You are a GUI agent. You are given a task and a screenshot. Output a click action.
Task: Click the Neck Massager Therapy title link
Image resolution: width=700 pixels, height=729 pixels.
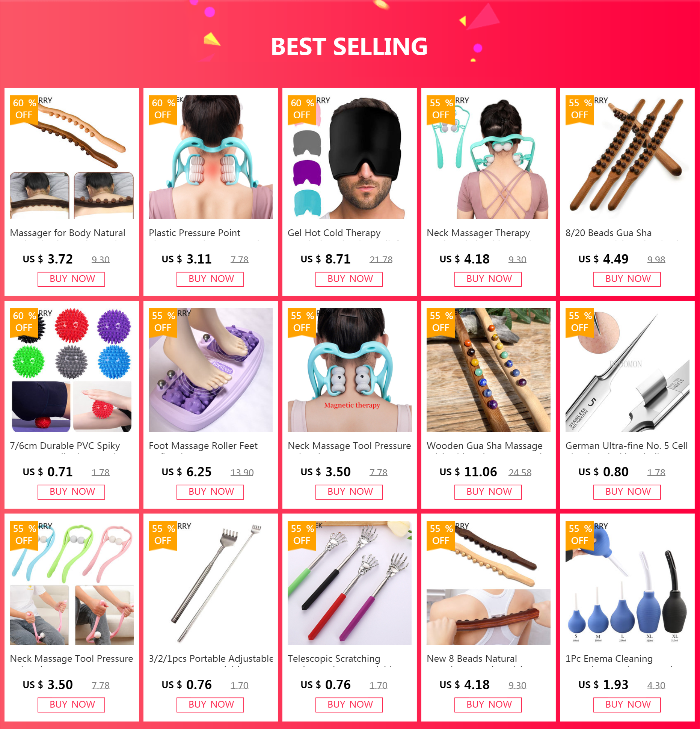(x=478, y=233)
